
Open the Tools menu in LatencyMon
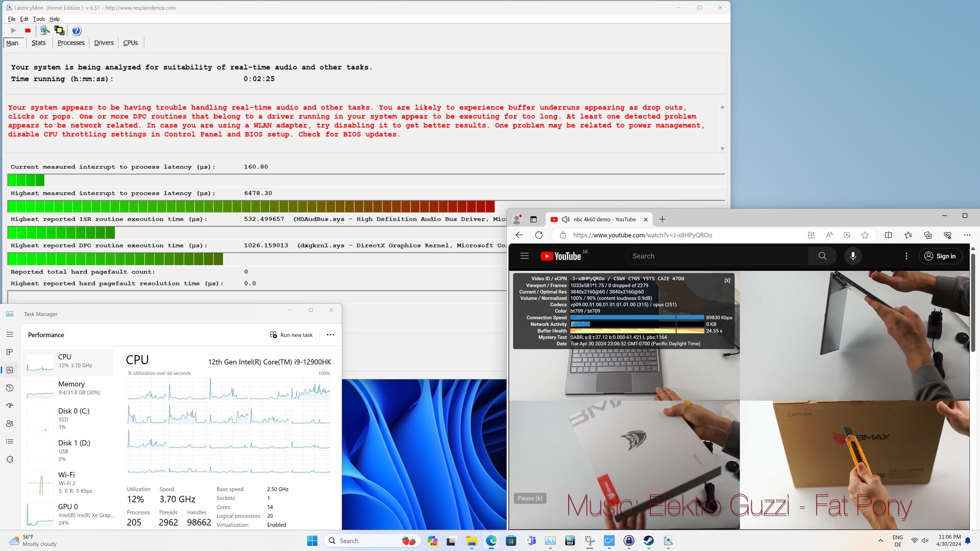click(x=39, y=19)
